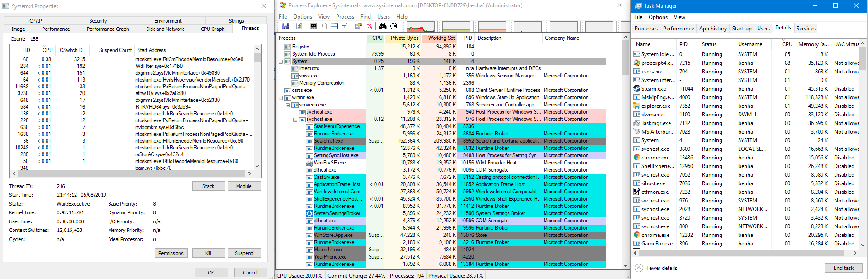Switch to Processes tab in Task Manager
868x279 pixels.
[x=646, y=28]
